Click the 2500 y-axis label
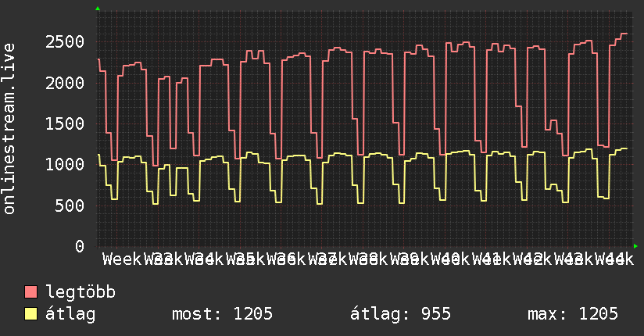 tap(65, 42)
